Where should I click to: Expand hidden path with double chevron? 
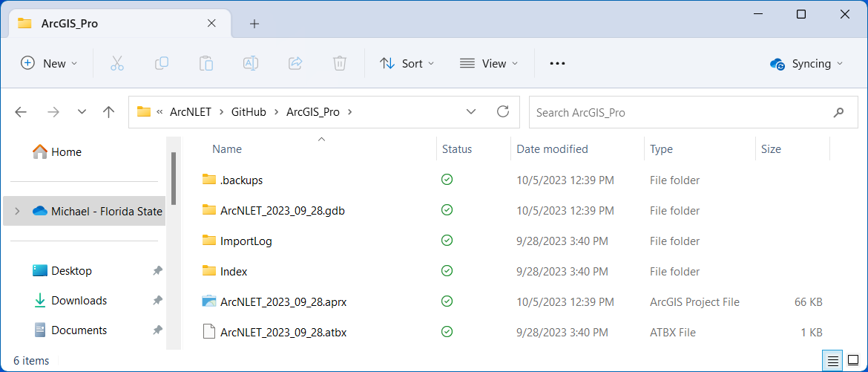[x=160, y=112]
